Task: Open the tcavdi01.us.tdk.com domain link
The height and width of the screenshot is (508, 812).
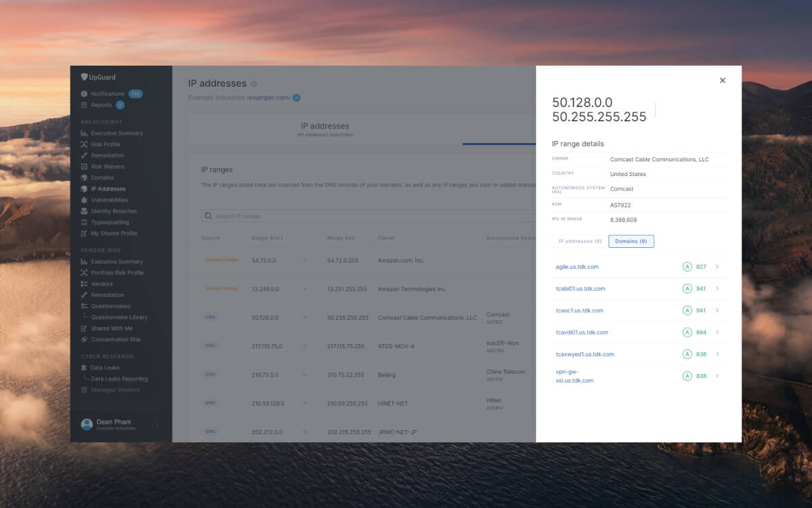Action: click(582, 333)
